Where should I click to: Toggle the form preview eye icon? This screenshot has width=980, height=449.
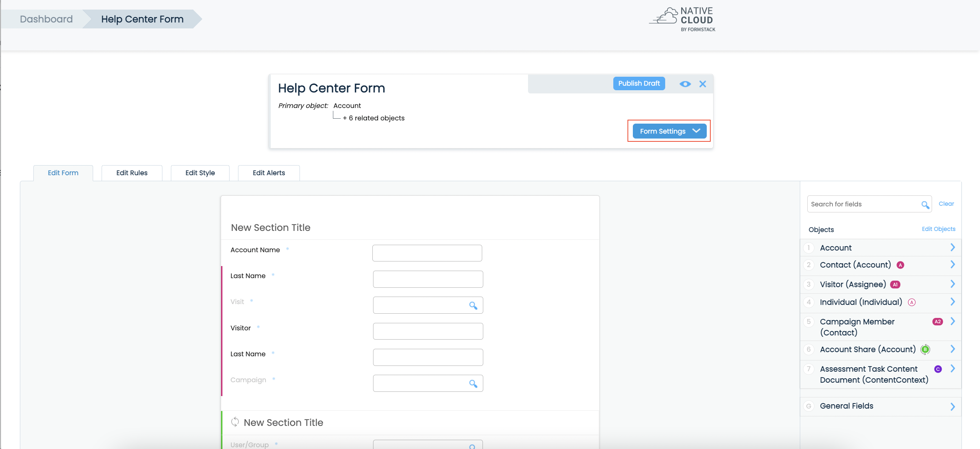685,84
